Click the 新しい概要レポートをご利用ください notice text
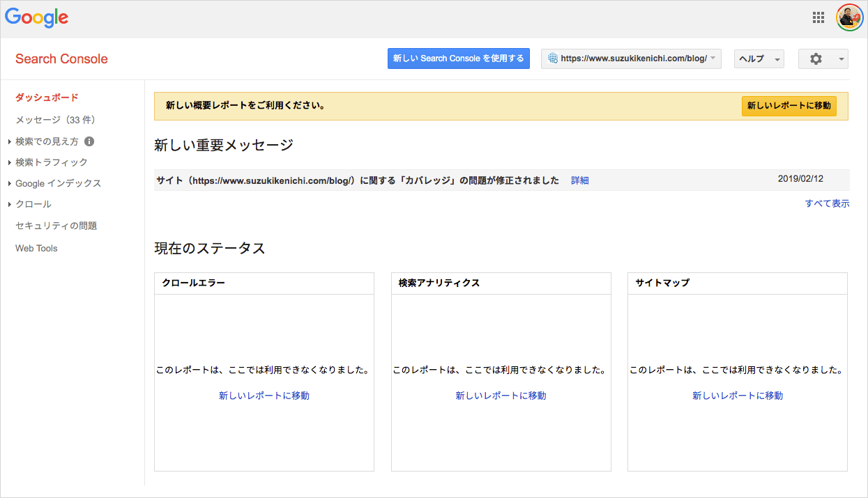The width and height of the screenshot is (868, 498). tap(245, 106)
